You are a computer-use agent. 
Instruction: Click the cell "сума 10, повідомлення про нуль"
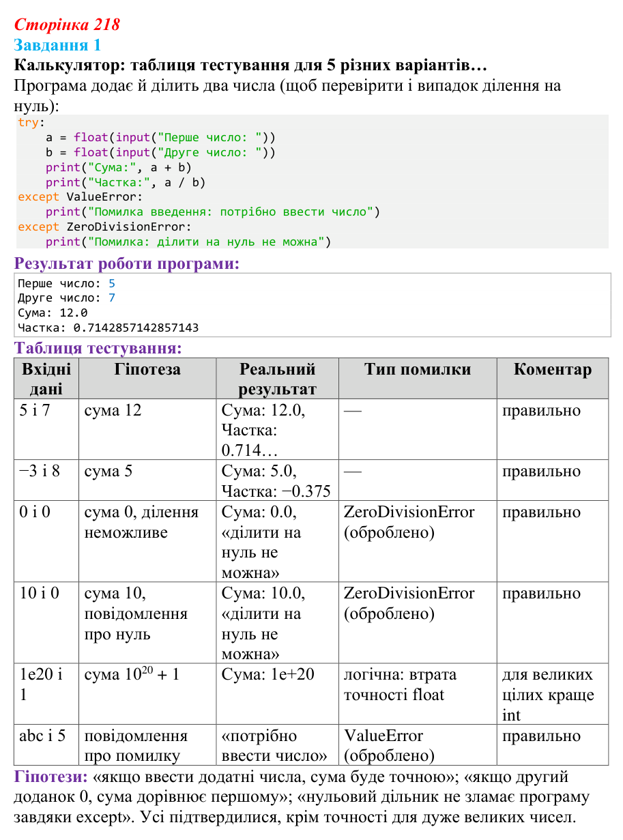pyautogui.click(x=147, y=622)
